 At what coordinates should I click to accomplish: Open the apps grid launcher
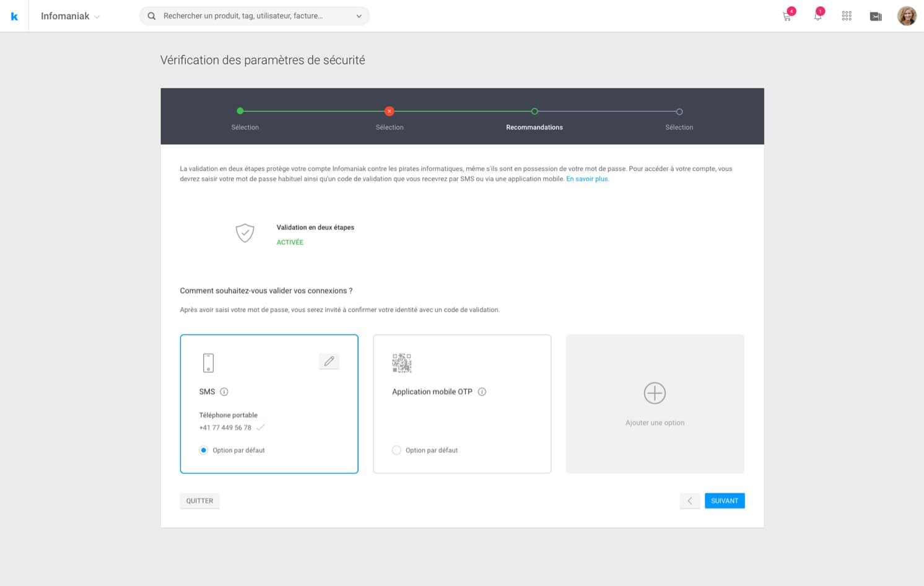pyautogui.click(x=847, y=16)
